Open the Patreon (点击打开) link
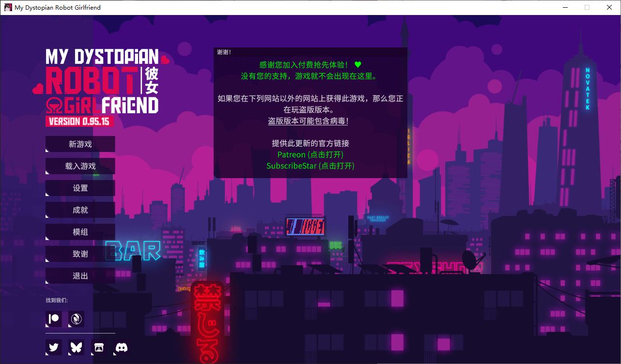 click(x=310, y=154)
